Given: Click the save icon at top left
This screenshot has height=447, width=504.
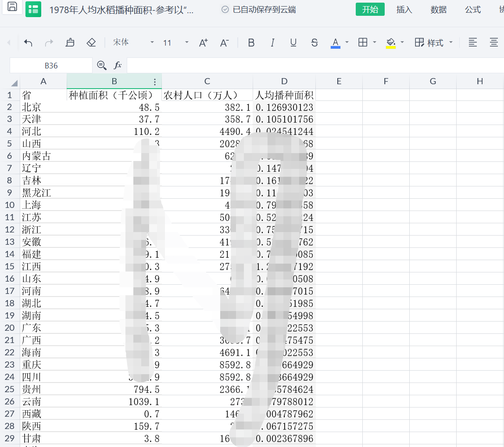Looking at the screenshot, I should [x=12, y=7].
